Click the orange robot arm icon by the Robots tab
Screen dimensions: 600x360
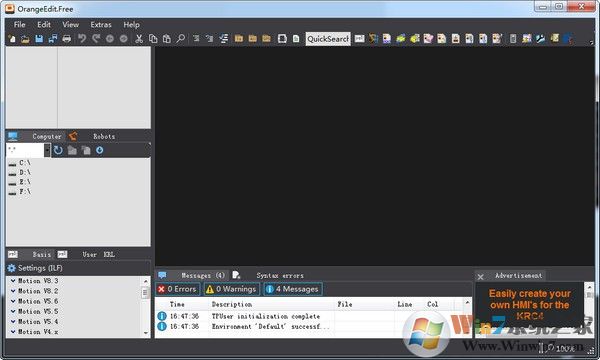(x=73, y=136)
